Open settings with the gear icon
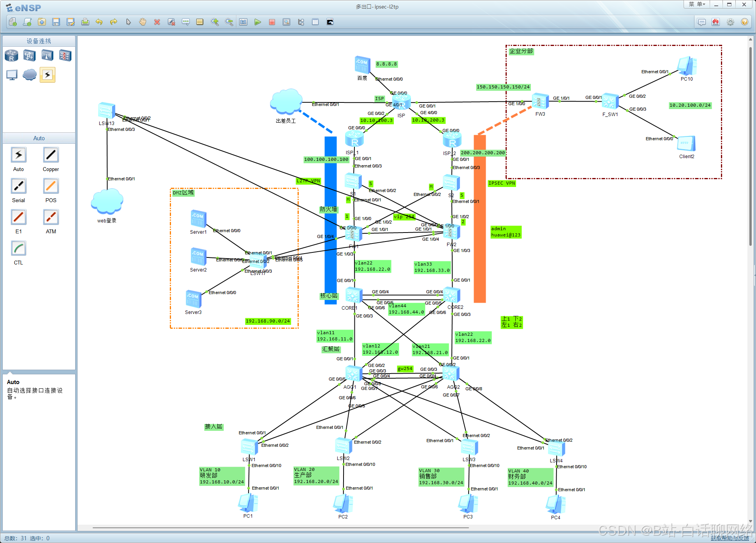This screenshot has width=756, height=543. click(730, 22)
